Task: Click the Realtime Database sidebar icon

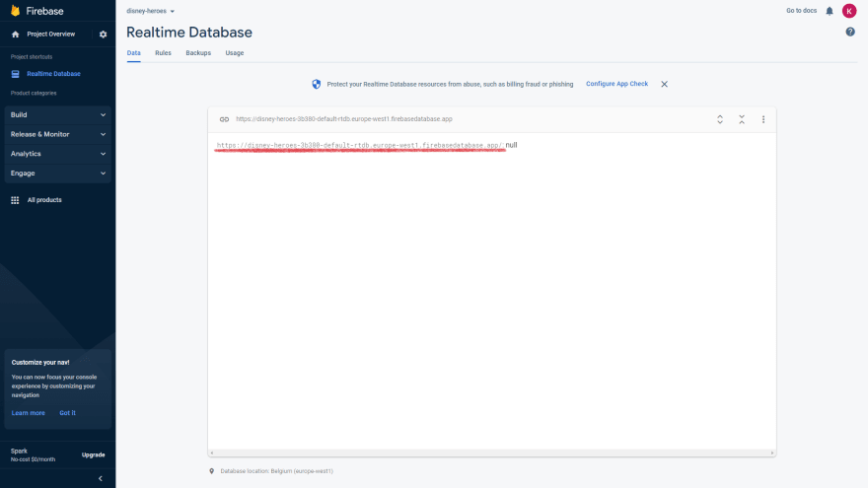Action: coord(16,74)
